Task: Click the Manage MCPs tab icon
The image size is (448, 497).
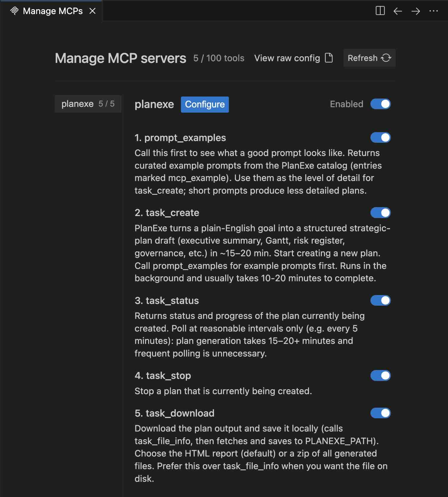Action: click(14, 11)
